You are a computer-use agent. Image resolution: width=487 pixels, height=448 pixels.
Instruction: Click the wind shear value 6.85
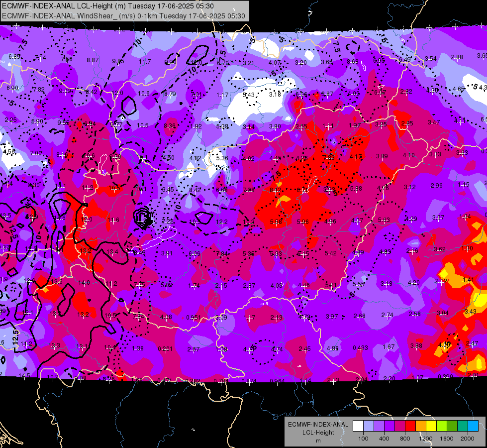click(x=14, y=57)
